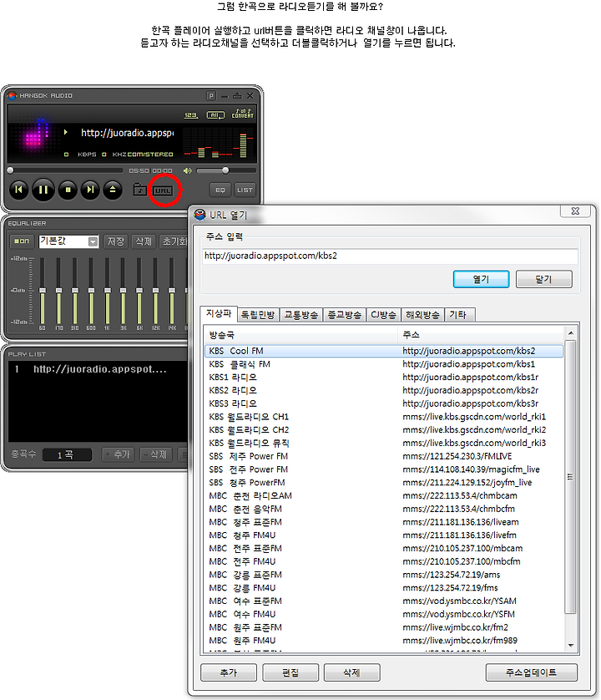Open the music folder icon beside URL
Image resolution: width=601 pixels, height=700 pixels.
click(x=139, y=190)
